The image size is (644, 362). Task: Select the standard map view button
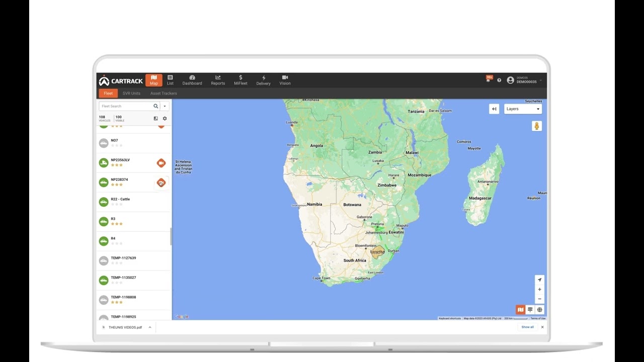(521, 310)
